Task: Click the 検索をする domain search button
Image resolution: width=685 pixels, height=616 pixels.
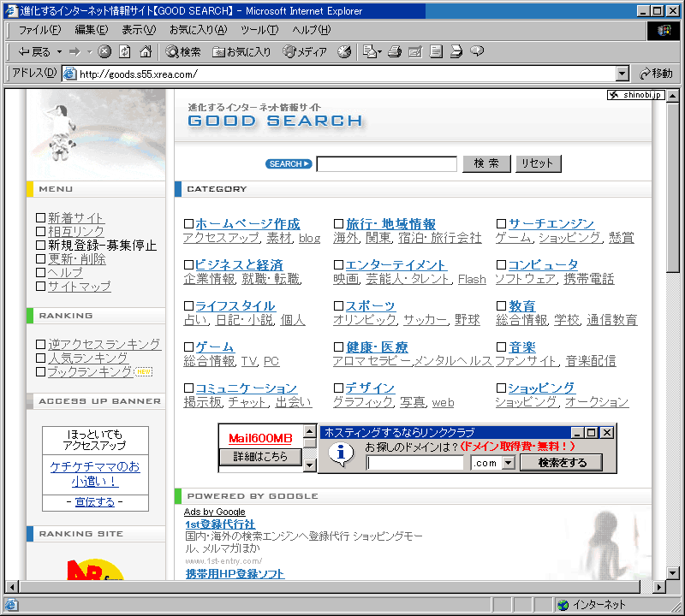Action: 562,463
